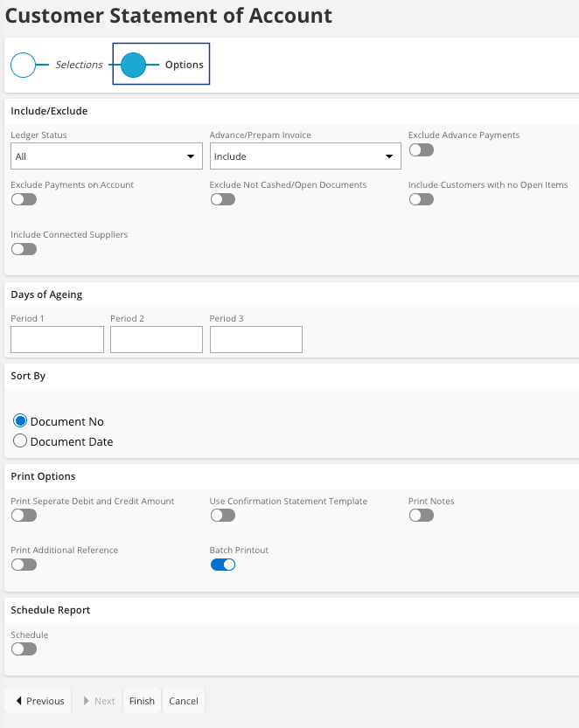579x728 pixels.
Task: Click the Period 3 input box
Action: [x=255, y=339]
